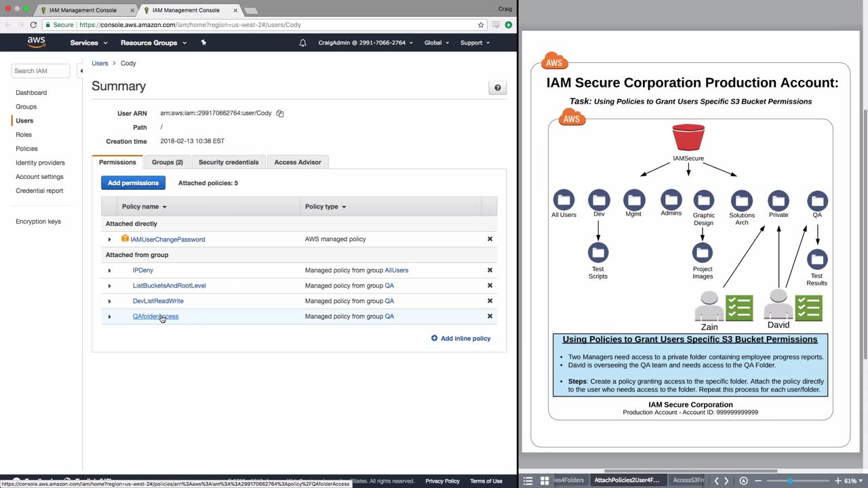Open the QAfolderAccess policy link
868x488 pixels.
click(x=155, y=317)
